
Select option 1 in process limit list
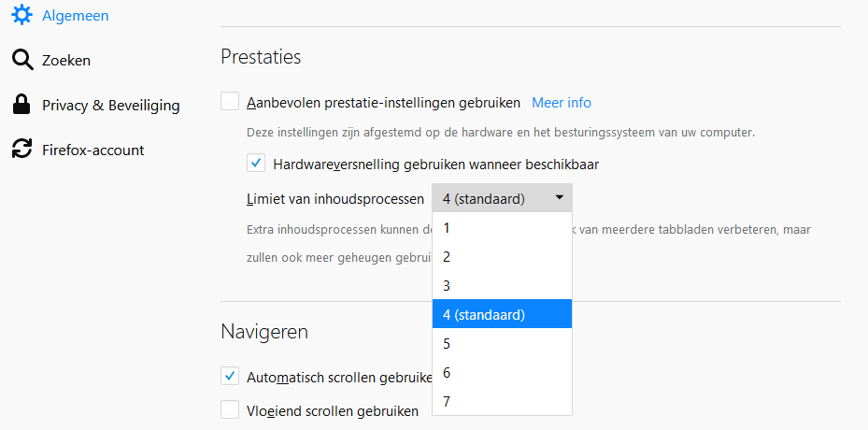[502, 227]
